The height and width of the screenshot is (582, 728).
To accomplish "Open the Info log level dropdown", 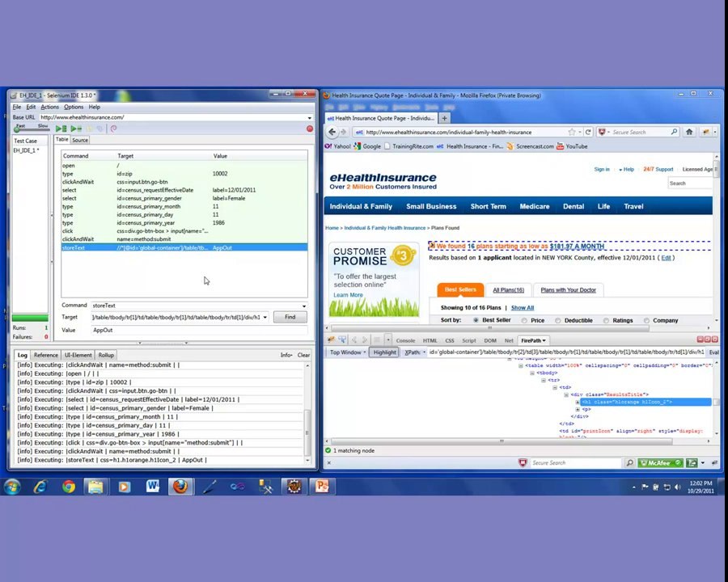I will pyautogui.click(x=286, y=355).
